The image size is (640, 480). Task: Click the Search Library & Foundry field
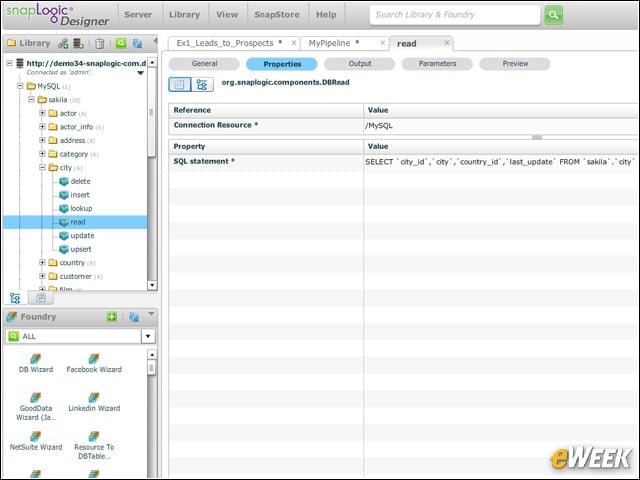tap(455, 15)
